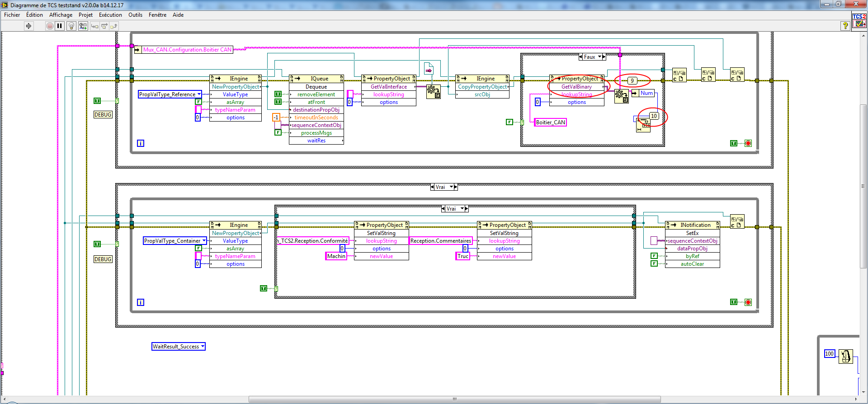Open the Aide menu
The width and height of the screenshot is (868, 404).
coord(178,15)
